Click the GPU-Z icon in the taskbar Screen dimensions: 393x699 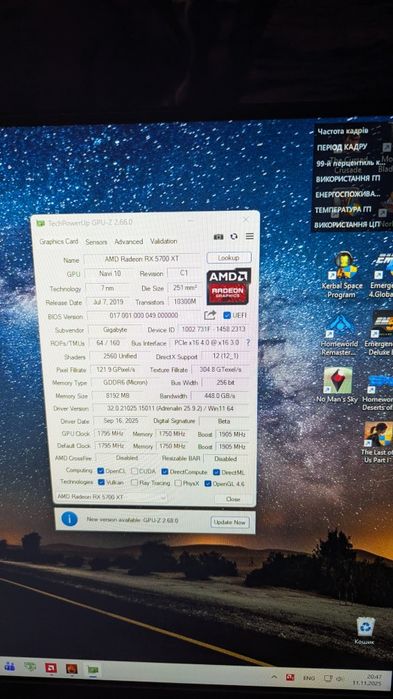click(94, 669)
